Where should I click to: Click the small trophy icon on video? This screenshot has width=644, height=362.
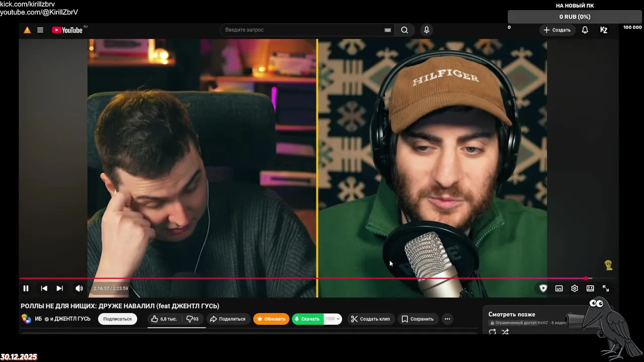pyautogui.click(x=608, y=265)
